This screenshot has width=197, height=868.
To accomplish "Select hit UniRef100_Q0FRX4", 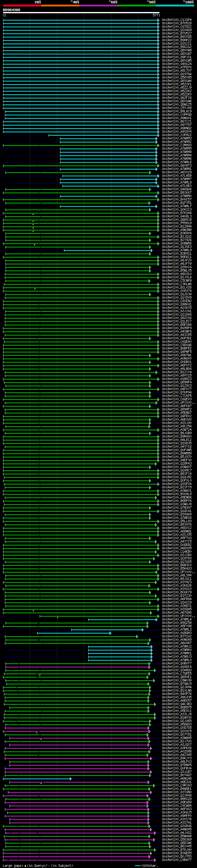I will coord(177,768).
